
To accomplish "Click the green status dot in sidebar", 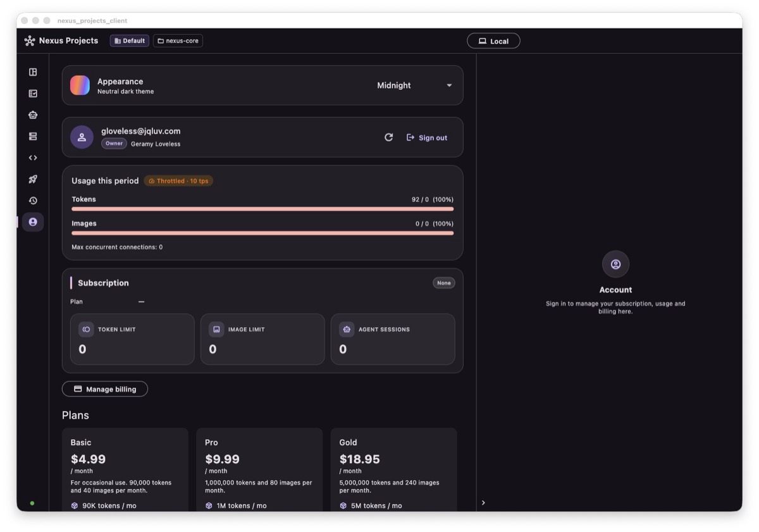I will tap(32, 504).
